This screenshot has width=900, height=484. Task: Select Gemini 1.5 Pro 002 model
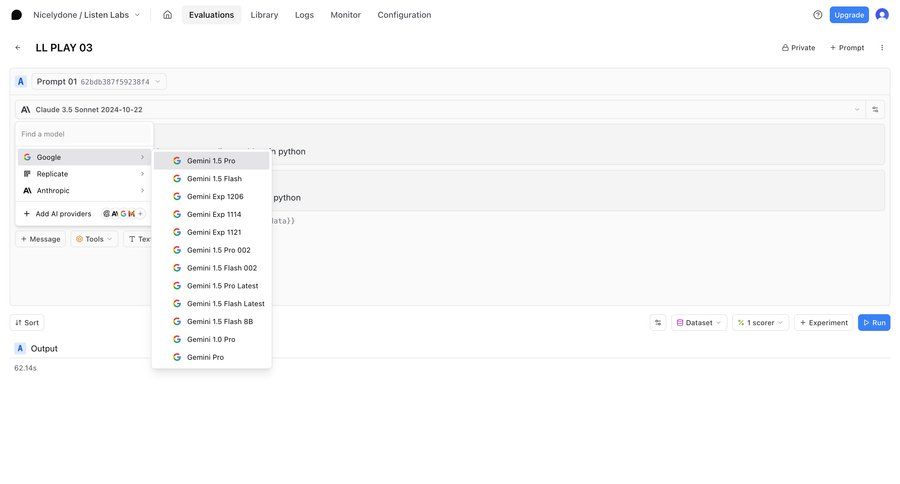211,250
